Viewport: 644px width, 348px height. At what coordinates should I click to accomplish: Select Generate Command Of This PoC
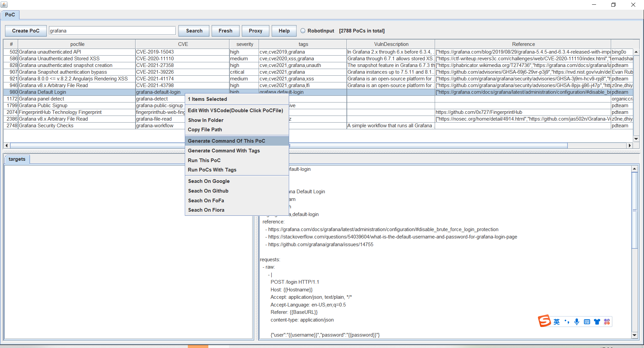237,141
